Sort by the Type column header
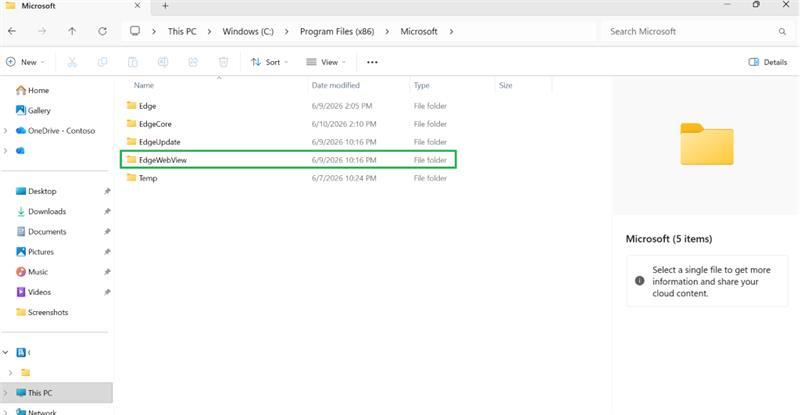This screenshot has height=415, width=800. [x=421, y=85]
